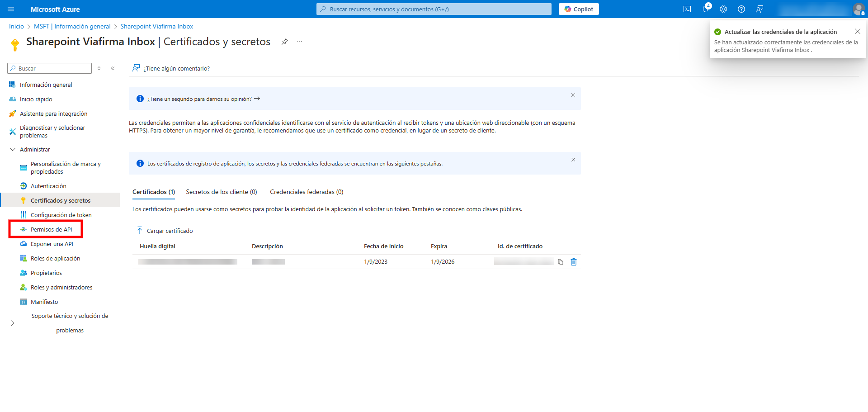Open the notifications bell
The width and height of the screenshot is (868, 412).
click(x=705, y=9)
